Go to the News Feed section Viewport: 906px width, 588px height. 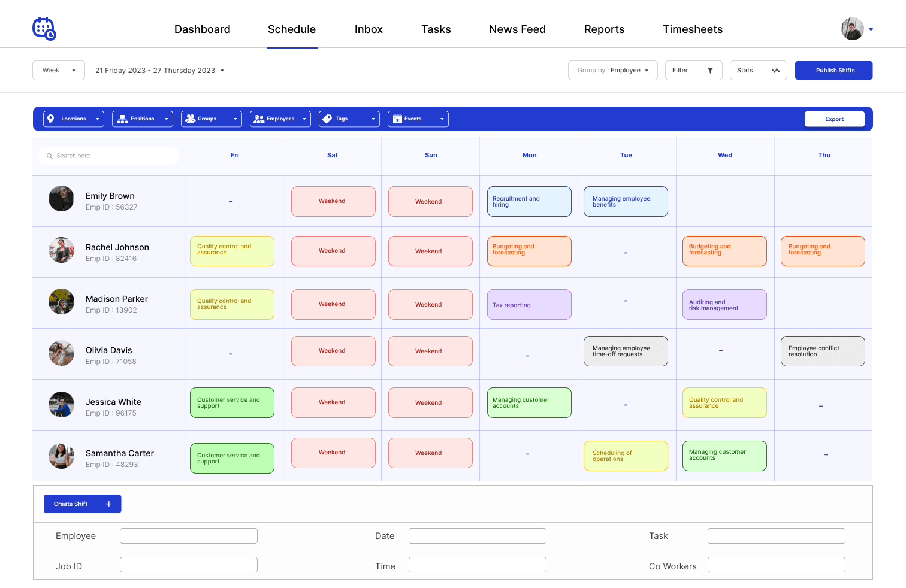click(517, 29)
